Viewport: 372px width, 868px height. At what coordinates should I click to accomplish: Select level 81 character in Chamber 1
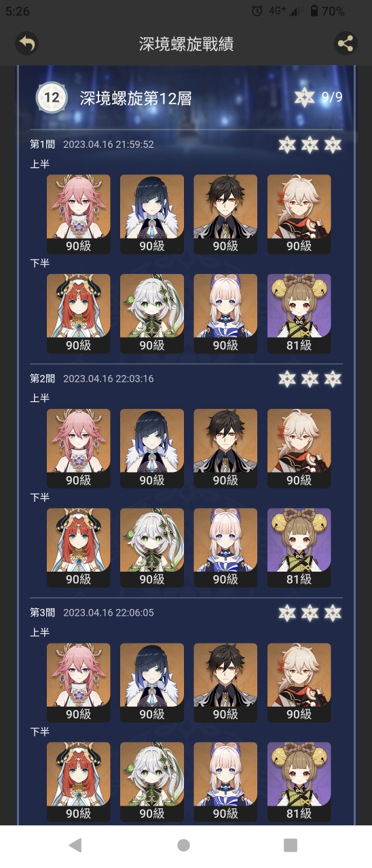tap(299, 313)
